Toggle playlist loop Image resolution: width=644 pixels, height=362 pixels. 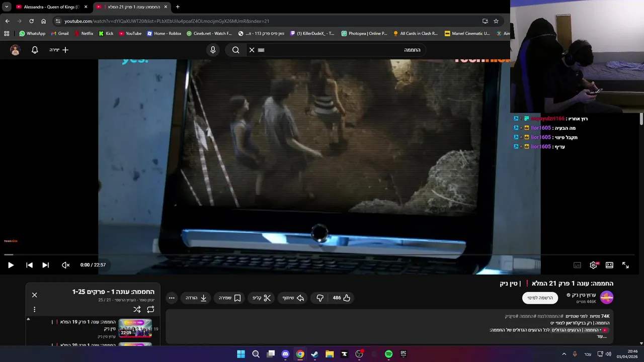(150, 309)
